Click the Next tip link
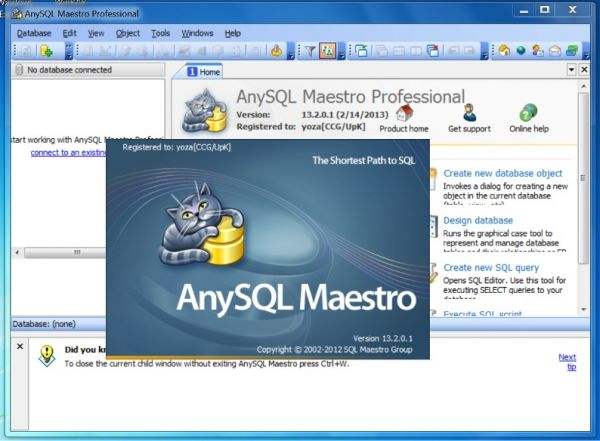 click(x=567, y=362)
